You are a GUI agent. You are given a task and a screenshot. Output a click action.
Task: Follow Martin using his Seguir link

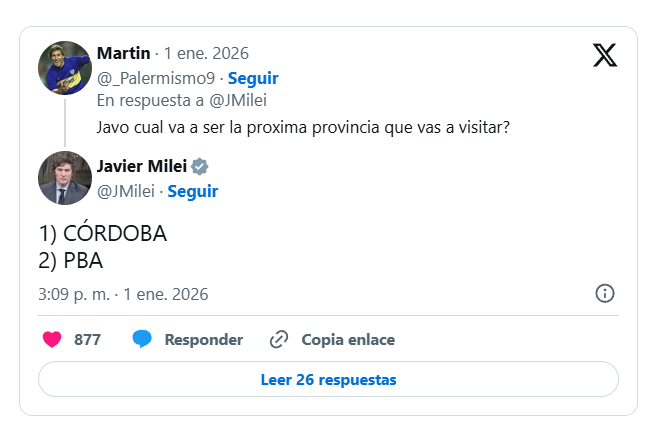click(253, 77)
